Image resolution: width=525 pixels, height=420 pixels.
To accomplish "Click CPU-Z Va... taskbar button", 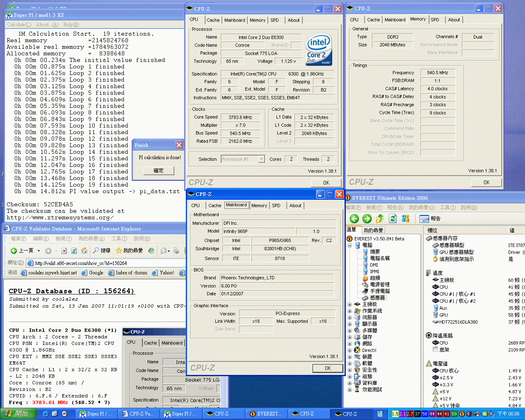I will 138,414.
